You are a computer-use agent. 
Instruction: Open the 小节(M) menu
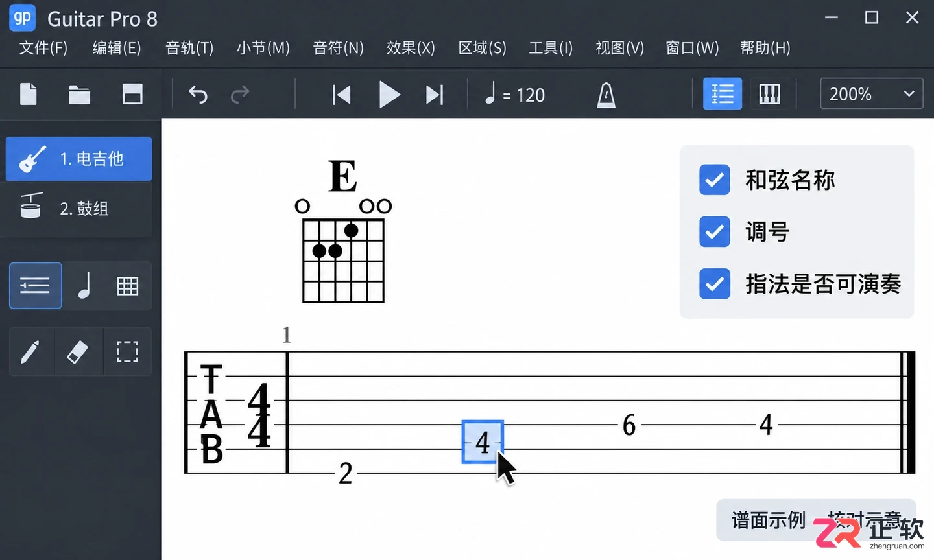(x=263, y=48)
